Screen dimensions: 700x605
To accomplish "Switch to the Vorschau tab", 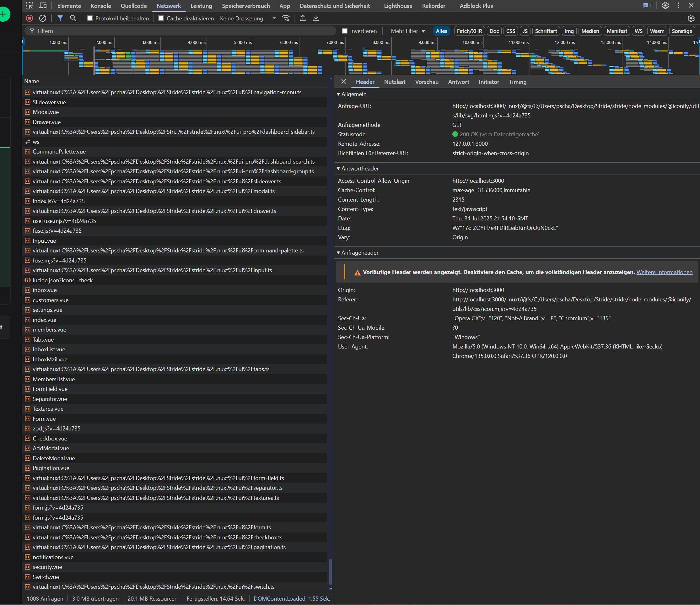I will [x=427, y=82].
